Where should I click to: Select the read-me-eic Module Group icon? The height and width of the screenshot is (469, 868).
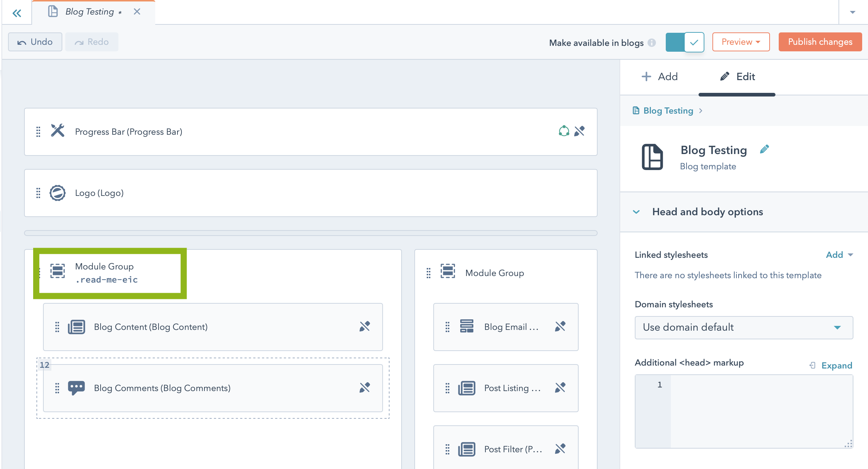58,271
